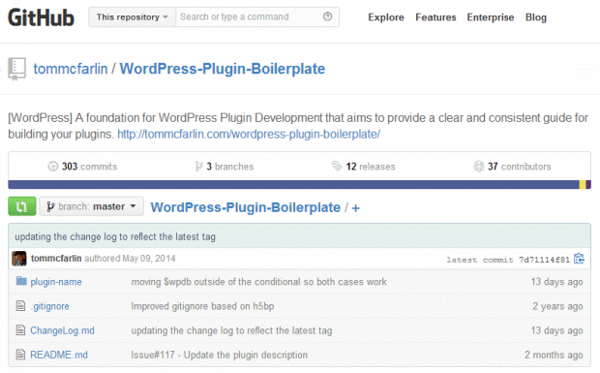View the 37 contributors link

(x=512, y=166)
